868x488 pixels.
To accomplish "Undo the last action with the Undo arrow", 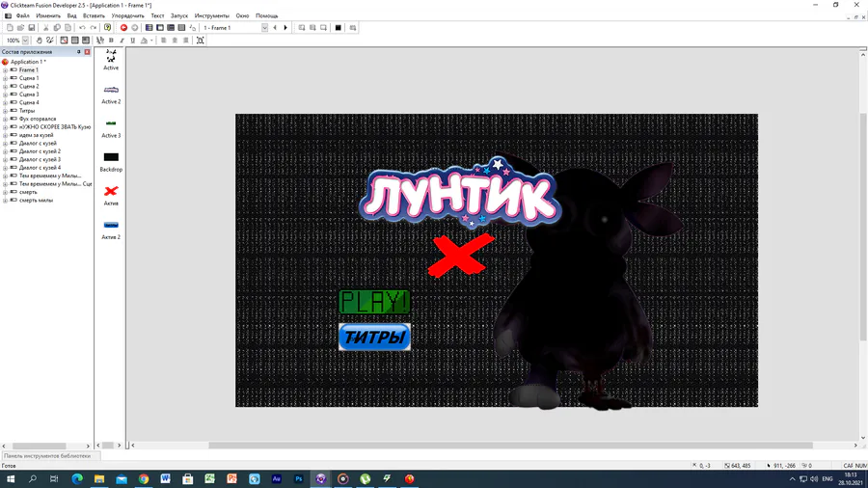I will point(82,28).
